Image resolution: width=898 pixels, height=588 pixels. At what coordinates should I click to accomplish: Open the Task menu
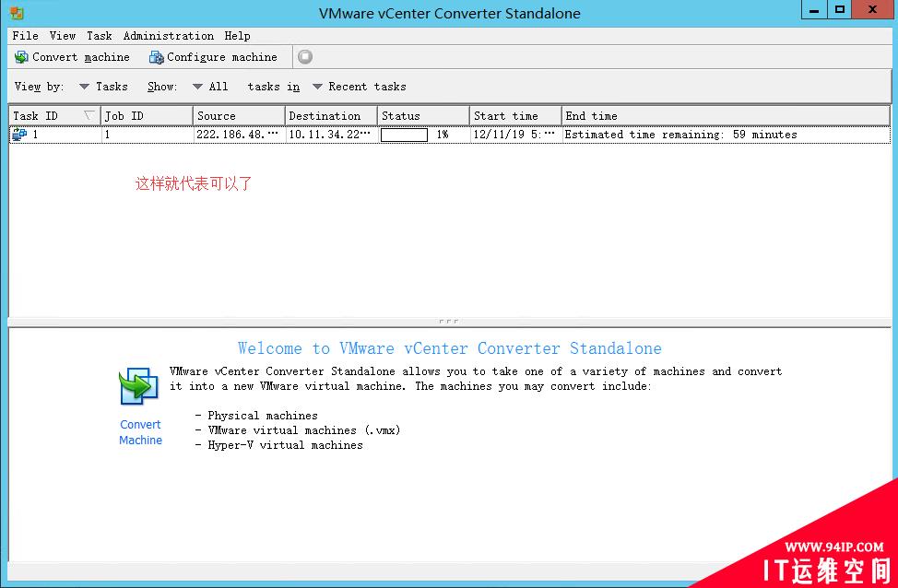pos(99,36)
